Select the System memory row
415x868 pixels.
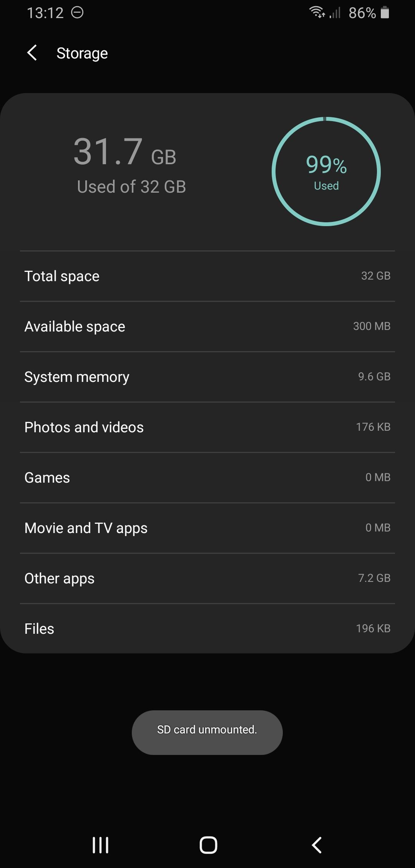[207, 377]
